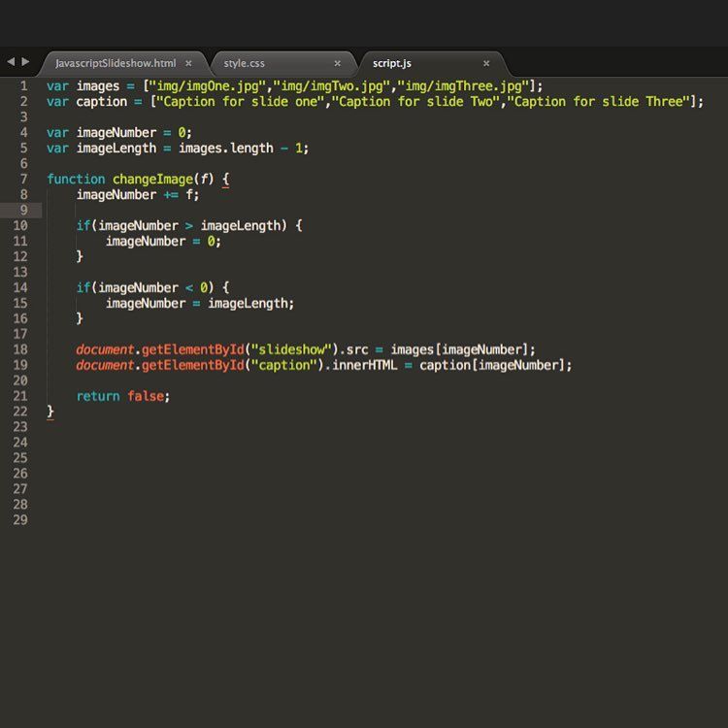Click "imageNumber = 0;" on line 11
This screenshot has height=728, width=728.
[163, 241]
